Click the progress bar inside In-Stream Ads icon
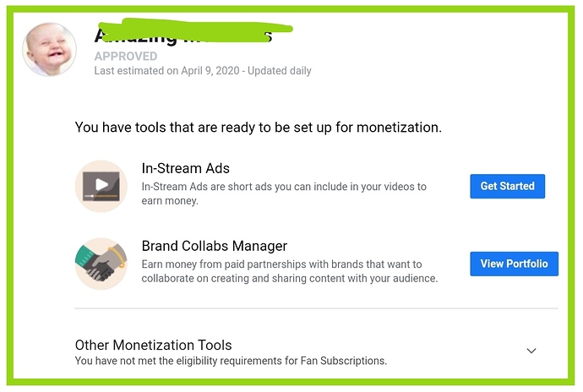This screenshot has width=583, height=392. point(101,196)
